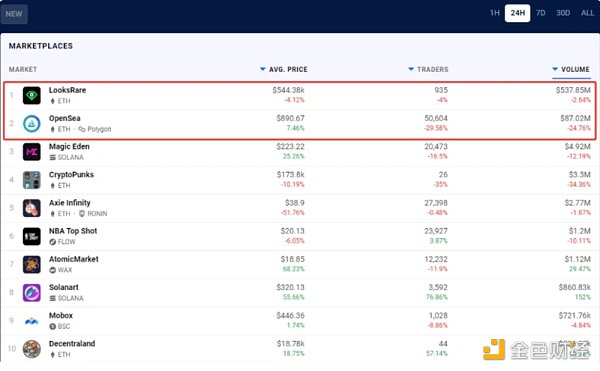
Task: Open the Decentraland marketplace link
Action: click(72, 343)
